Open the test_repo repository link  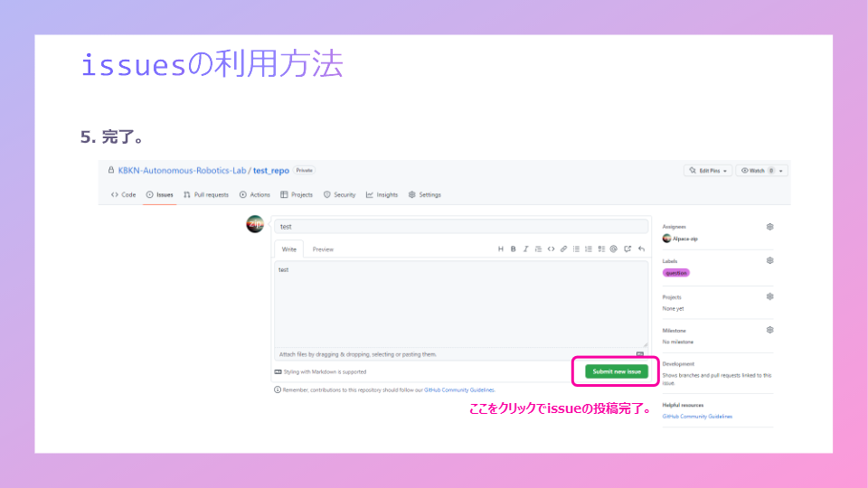coord(270,171)
